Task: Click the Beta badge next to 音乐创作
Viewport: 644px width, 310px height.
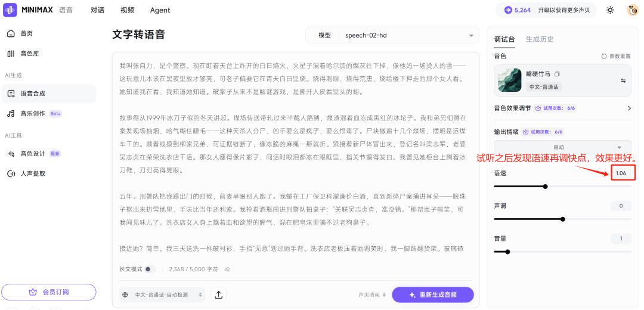Action: (55, 114)
